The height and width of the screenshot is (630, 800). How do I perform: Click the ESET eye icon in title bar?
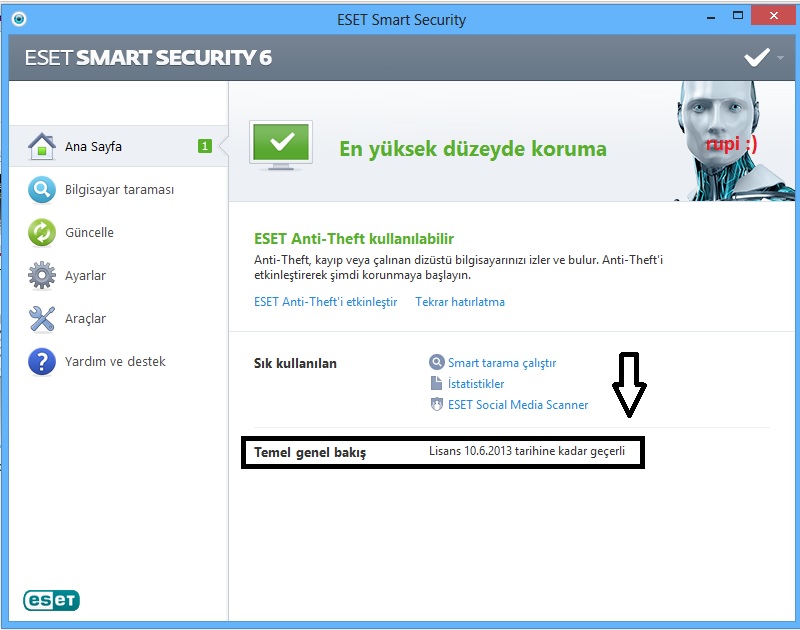[20, 19]
